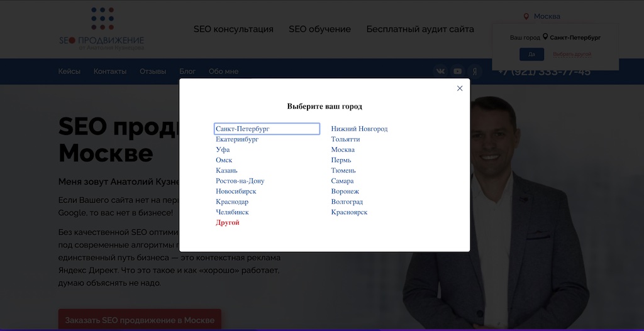Click the location pin next to Москва
This screenshot has height=331, width=644.
526,16
